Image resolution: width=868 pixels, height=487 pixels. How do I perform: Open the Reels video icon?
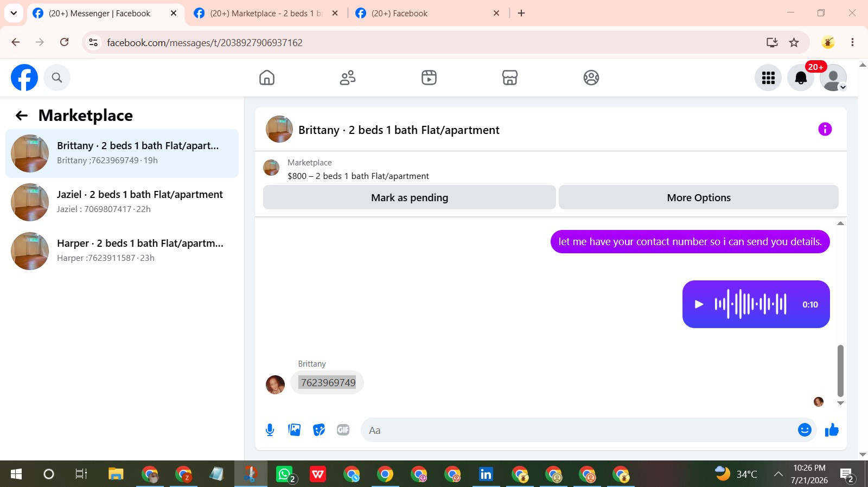click(x=429, y=78)
